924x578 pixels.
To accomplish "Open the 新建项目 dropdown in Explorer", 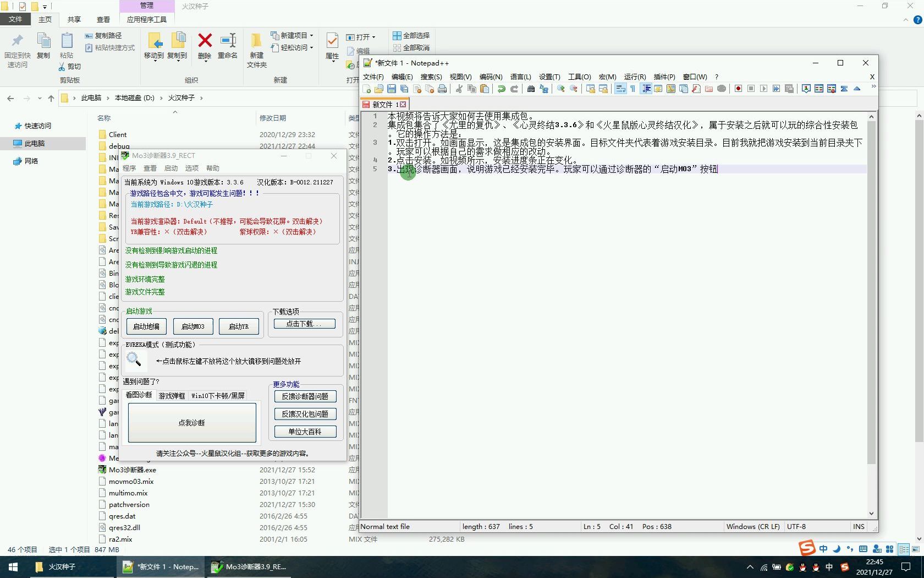I will pos(292,35).
